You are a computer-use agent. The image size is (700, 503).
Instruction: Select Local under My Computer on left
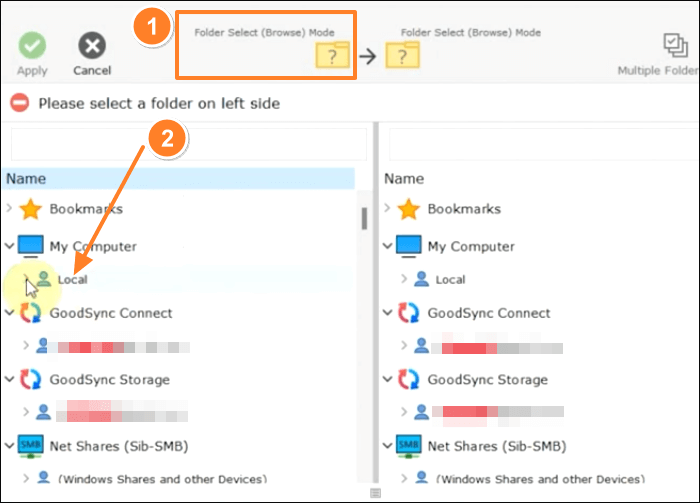tap(71, 280)
